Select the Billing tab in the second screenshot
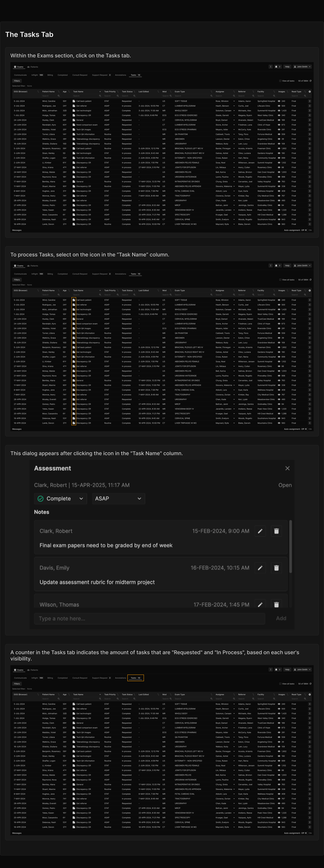Screen dimensions: 324x868 click(50, 274)
